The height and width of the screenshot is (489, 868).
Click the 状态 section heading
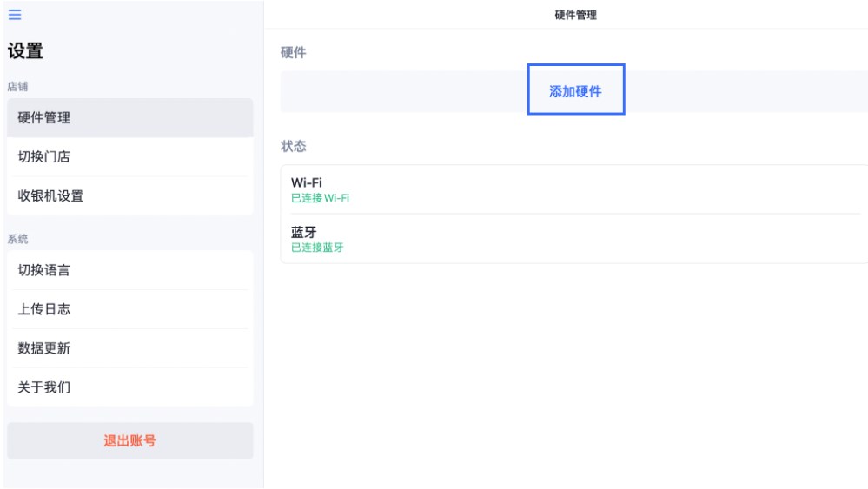click(294, 146)
